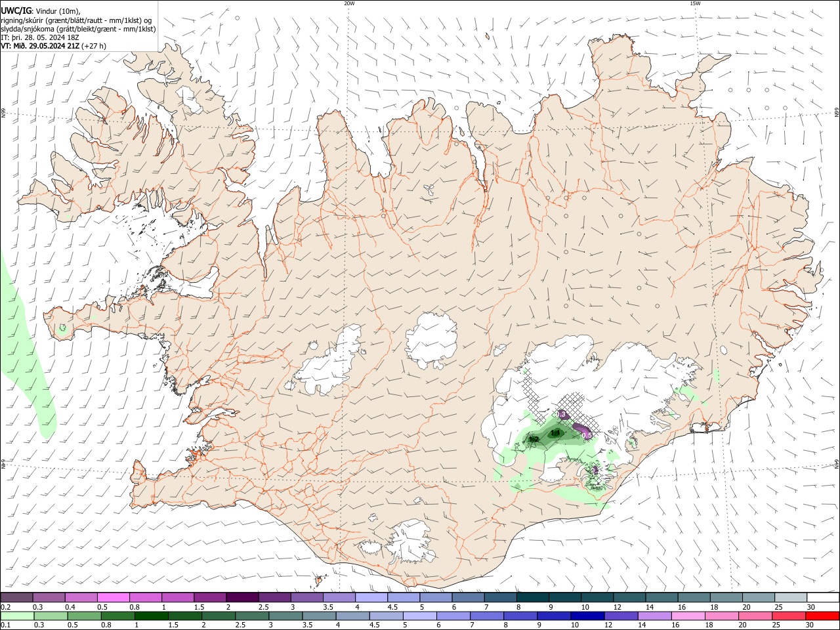Click the white 30+ swatch in upper scale
This screenshot has width=840, height=630.
coord(823,597)
